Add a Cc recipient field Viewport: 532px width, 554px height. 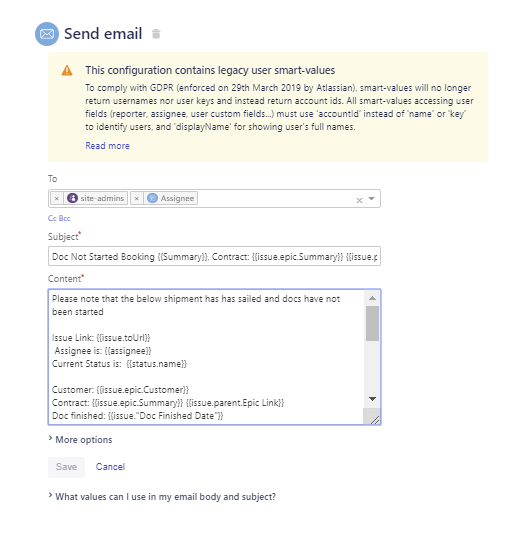point(52,218)
